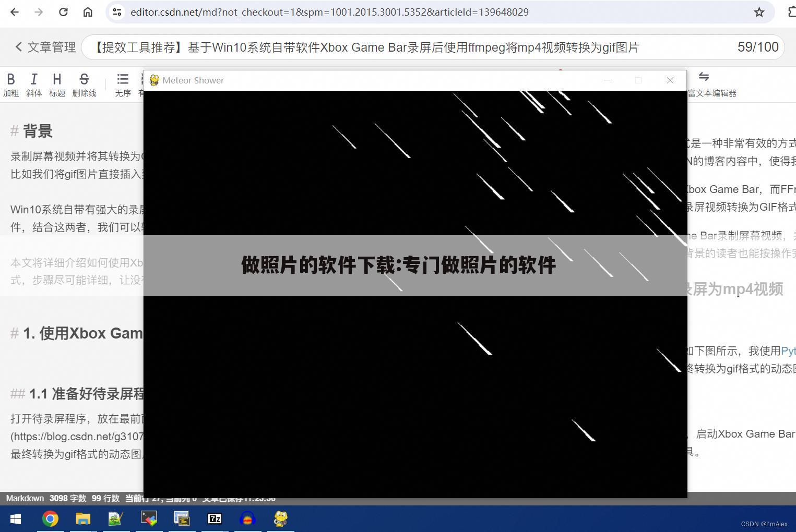Screen dimensions: 796x532
Task: Bookmark this page with the star icon
Action: [759, 12]
